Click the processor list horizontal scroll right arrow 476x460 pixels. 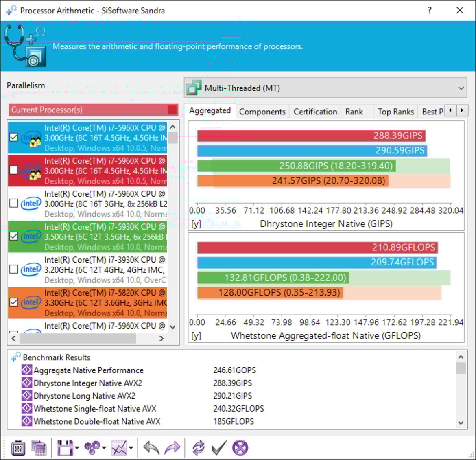pyautogui.click(x=161, y=338)
